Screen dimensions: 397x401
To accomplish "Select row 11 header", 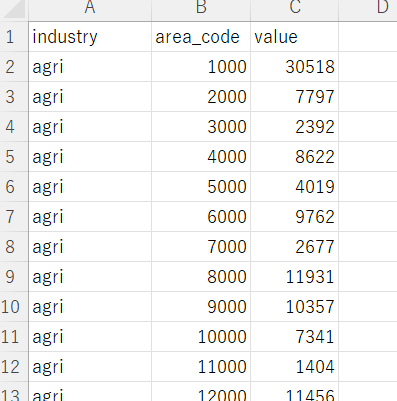I will coord(14,337).
